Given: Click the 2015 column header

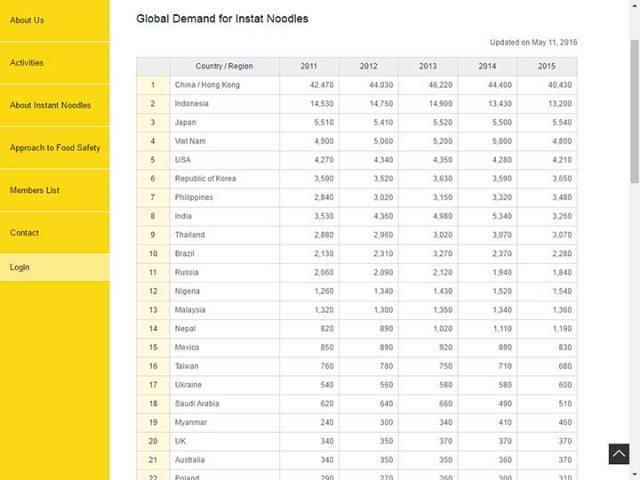Looking at the screenshot, I should pyautogui.click(x=547, y=66).
